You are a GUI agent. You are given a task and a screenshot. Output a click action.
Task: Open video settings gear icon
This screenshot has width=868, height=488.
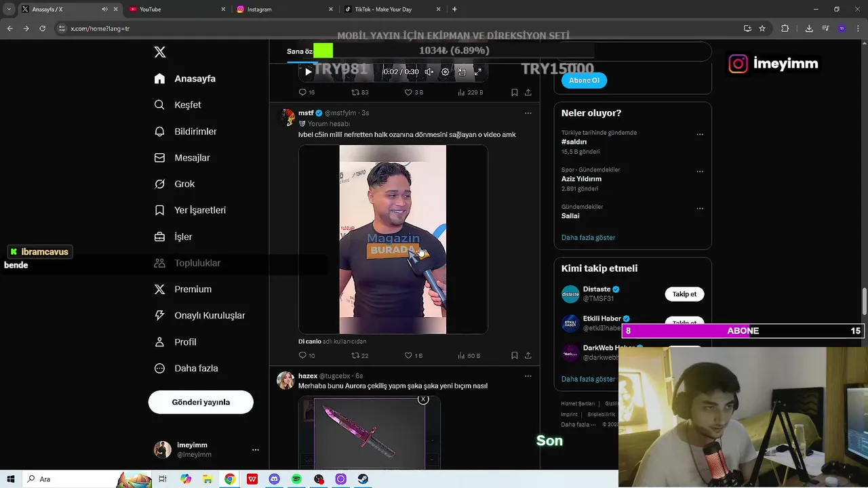click(x=445, y=72)
